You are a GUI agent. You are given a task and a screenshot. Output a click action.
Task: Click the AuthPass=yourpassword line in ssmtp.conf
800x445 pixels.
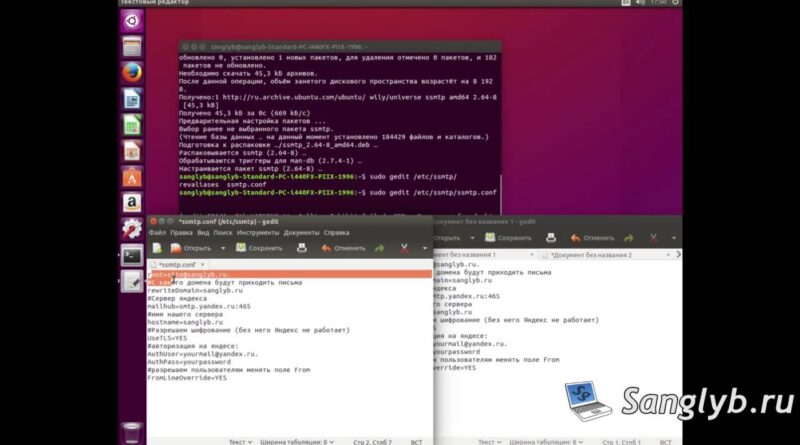coord(189,362)
